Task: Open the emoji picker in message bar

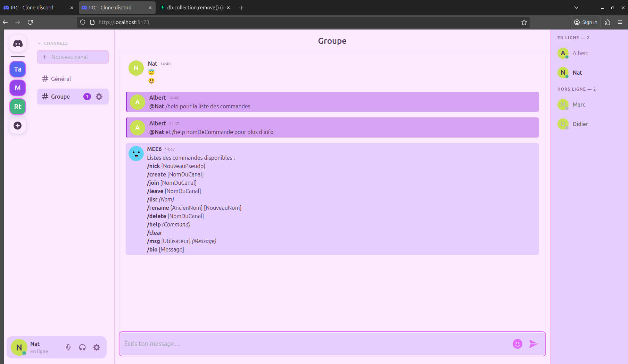Action: [x=517, y=344]
